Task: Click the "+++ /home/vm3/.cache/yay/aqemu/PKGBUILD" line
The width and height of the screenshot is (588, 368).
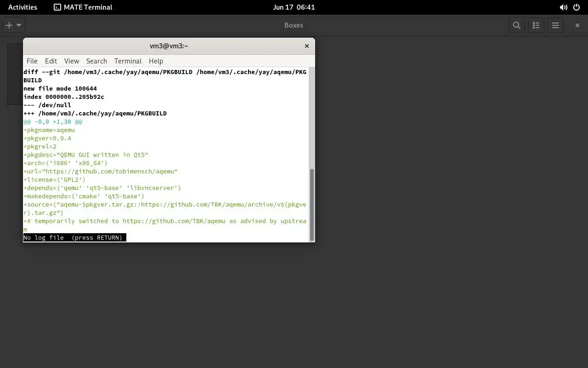Action: coord(95,114)
